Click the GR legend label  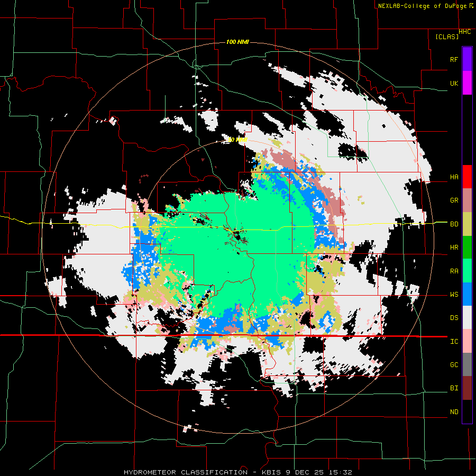pos(454,200)
